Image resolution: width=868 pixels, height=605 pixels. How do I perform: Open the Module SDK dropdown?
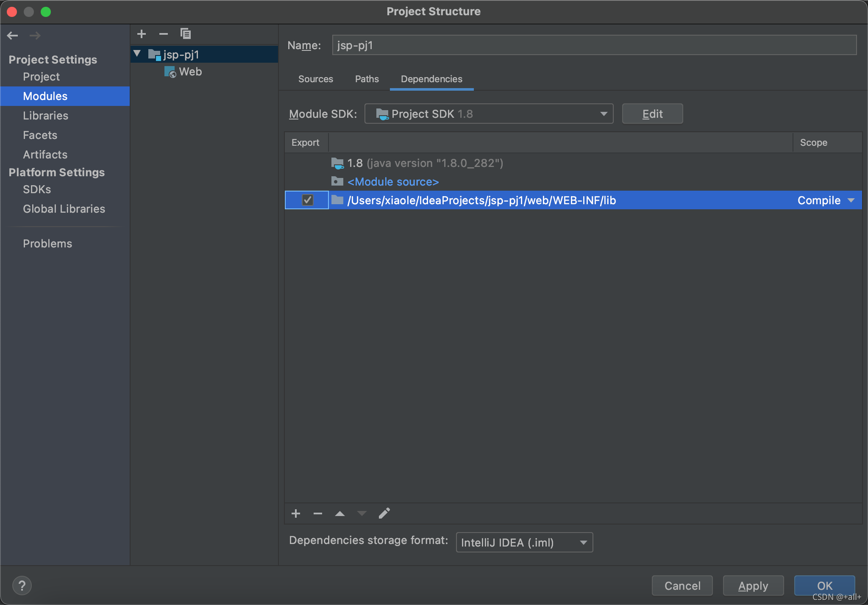coord(489,114)
